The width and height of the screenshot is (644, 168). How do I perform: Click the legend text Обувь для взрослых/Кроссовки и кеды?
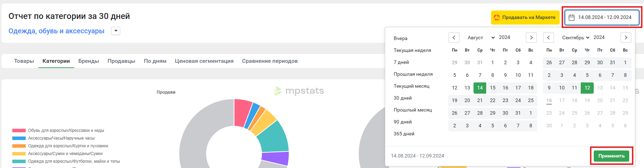(66, 130)
